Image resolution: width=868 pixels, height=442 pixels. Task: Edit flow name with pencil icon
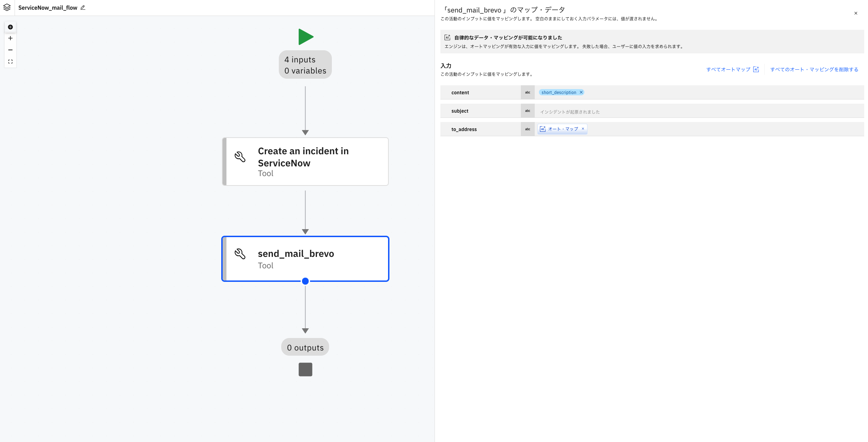(83, 8)
